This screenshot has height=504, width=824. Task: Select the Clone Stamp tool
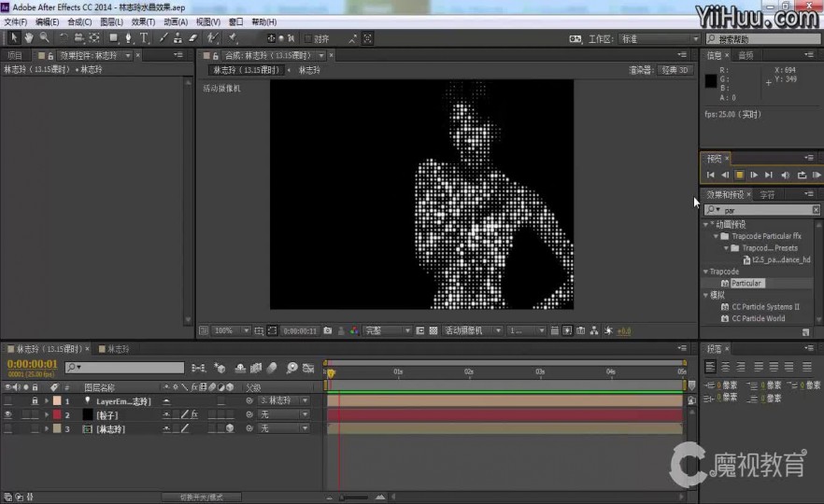[178, 37]
